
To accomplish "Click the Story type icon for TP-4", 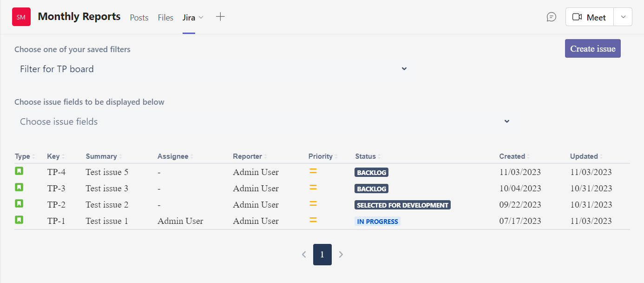I will (x=19, y=172).
